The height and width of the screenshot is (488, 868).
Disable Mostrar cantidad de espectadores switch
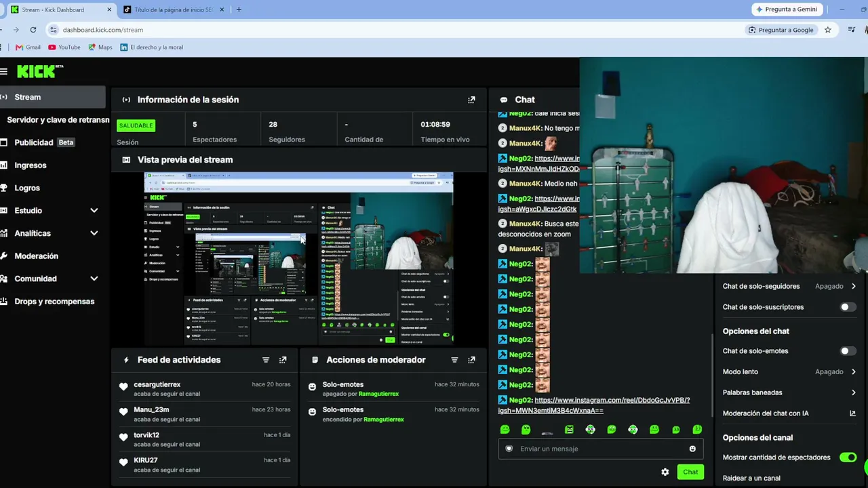(848, 457)
